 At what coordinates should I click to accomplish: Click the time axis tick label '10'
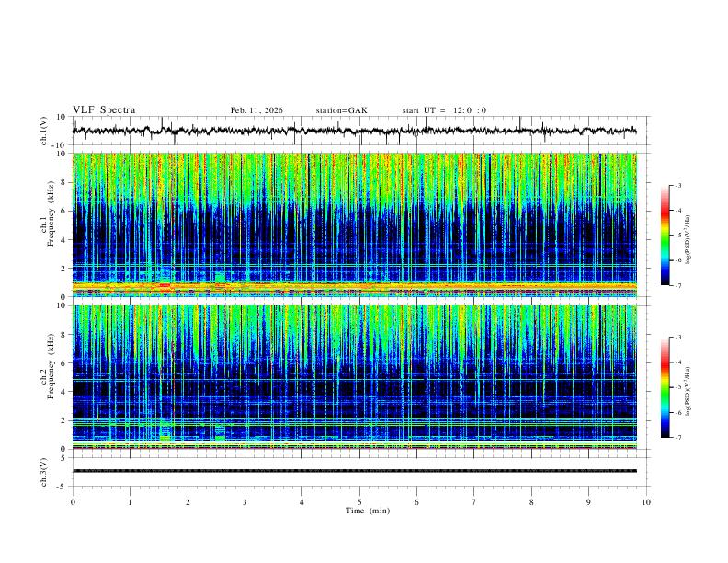646,502
